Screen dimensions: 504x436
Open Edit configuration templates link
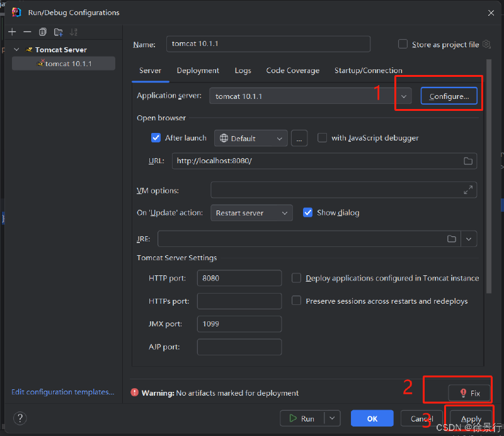(x=62, y=392)
